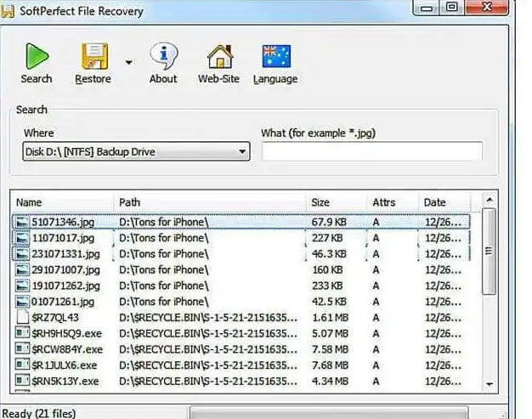Click the list scrollbar up arrow

[x=490, y=200]
